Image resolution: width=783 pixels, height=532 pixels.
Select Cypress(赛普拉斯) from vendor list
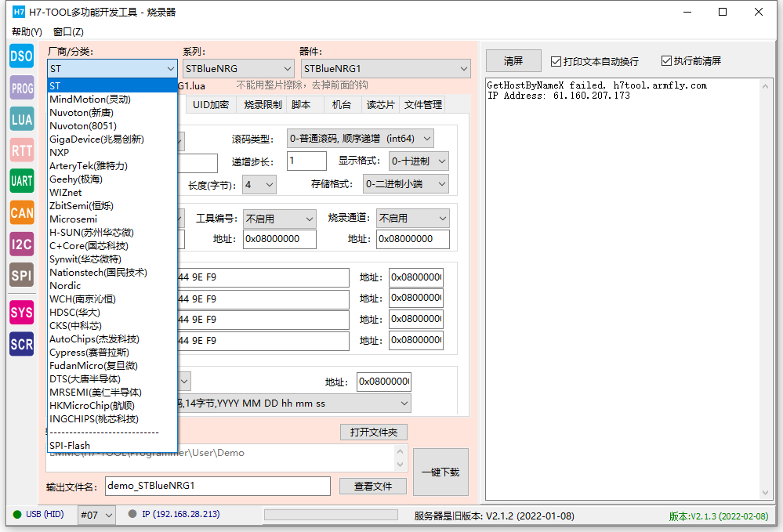(x=113, y=353)
